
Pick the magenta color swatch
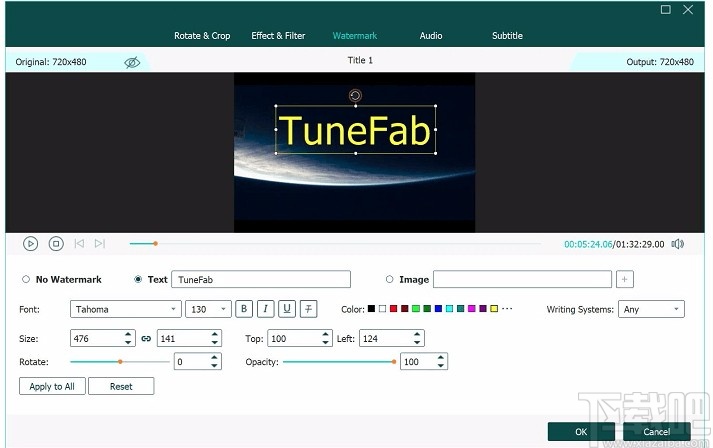click(472, 309)
